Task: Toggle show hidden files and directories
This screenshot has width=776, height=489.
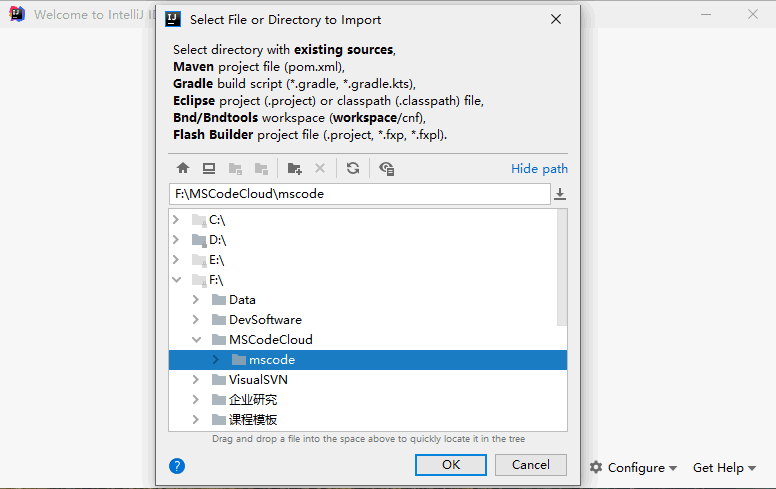Action: click(x=387, y=169)
